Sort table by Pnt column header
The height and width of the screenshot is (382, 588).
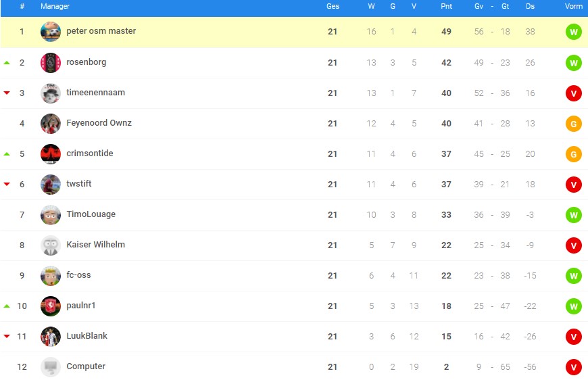click(x=446, y=6)
